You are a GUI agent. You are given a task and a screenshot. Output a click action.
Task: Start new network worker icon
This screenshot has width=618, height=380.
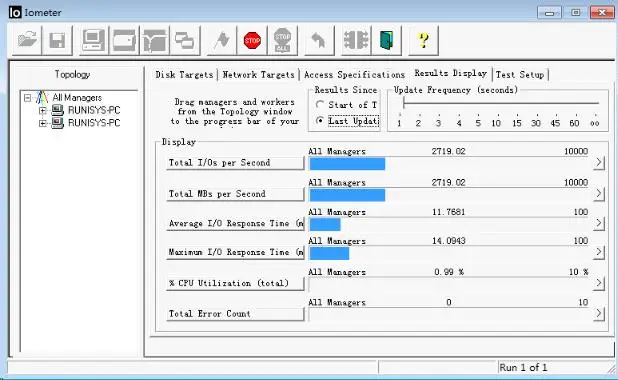[x=154, y=40]
